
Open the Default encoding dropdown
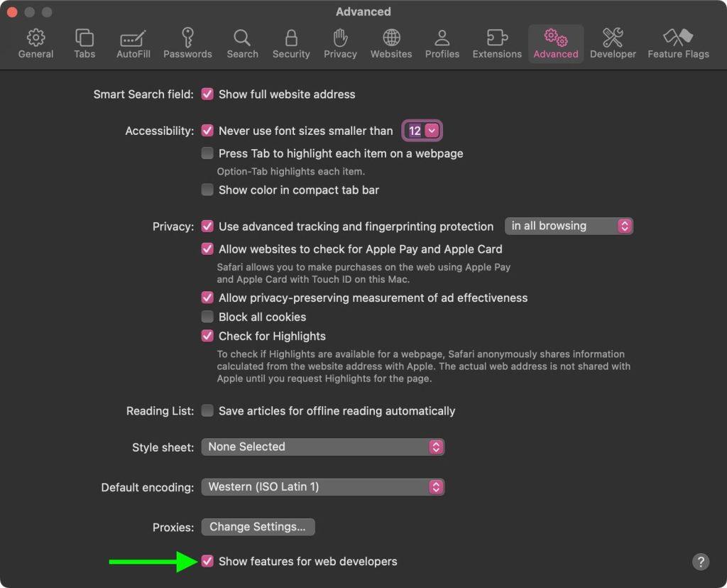pos(322,487)
